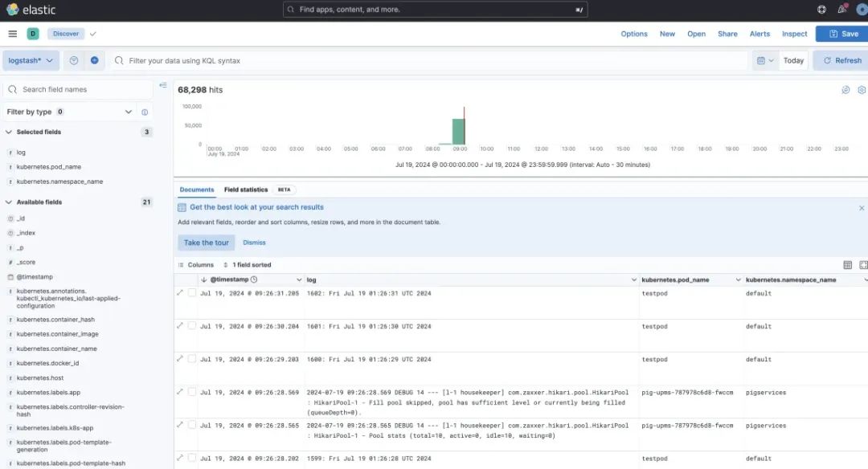This screenshot has width=868, height=469.
Task: Select the @timestamp available field
Action: click(x=35, y=276)
